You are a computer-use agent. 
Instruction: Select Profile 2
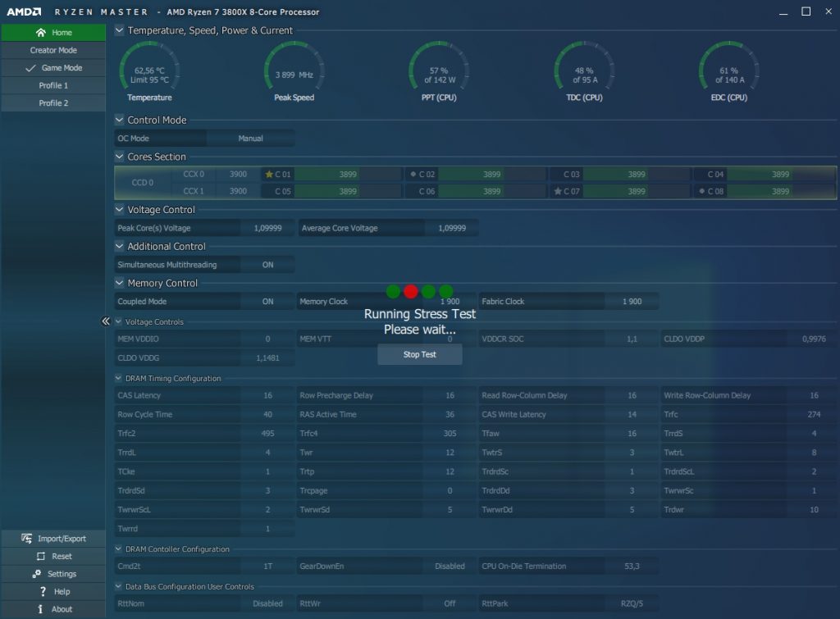53,103
